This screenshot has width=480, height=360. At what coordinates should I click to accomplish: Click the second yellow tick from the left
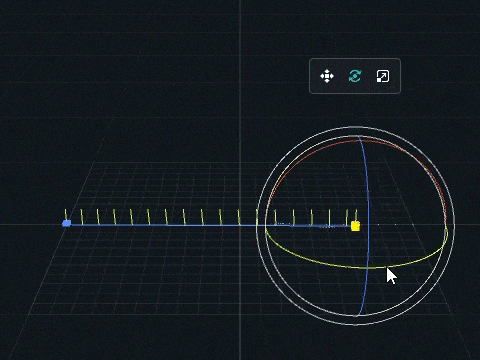pyautogui.click(x=81, y=217)
